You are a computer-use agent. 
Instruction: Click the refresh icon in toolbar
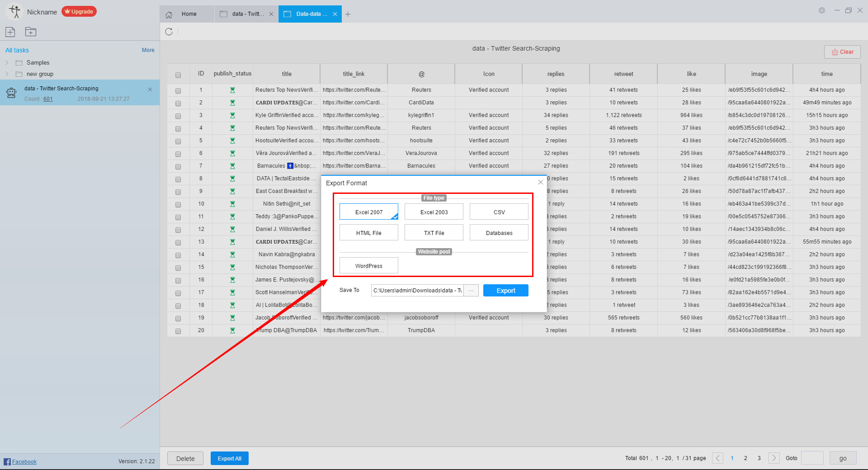tap(169, 32)
